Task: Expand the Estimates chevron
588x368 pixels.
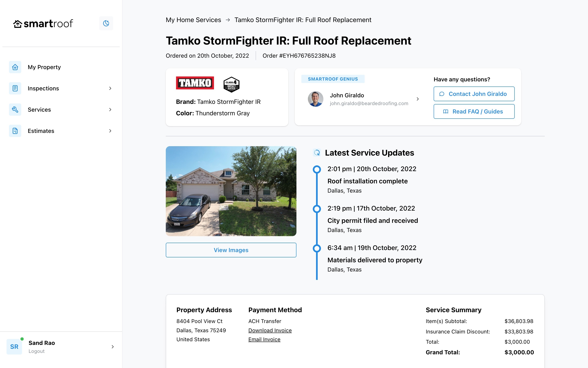Action: [x=110, y=131]
